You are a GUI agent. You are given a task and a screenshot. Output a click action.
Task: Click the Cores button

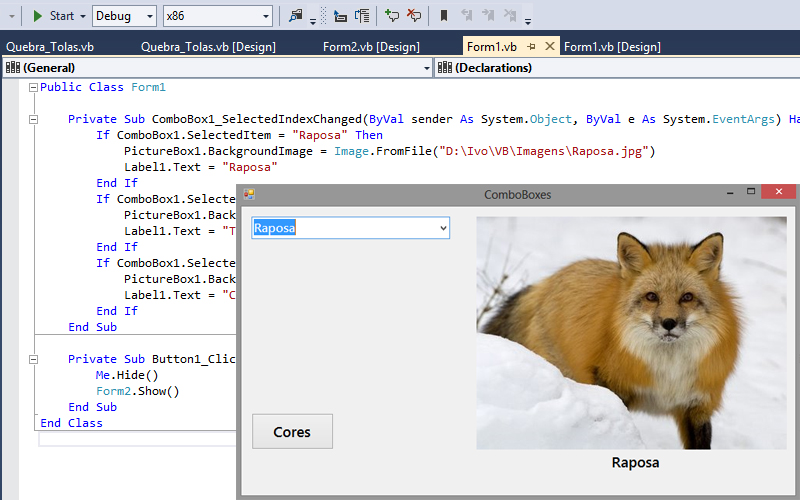click(x=292, y=432)
